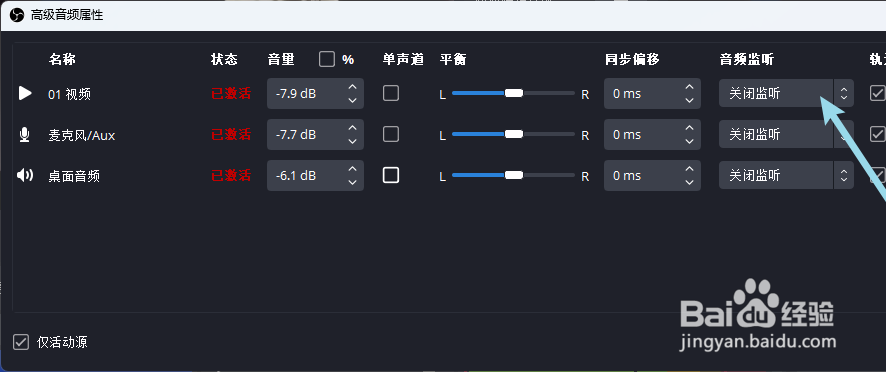Click the balance slider handle for 01 视频

514,93
